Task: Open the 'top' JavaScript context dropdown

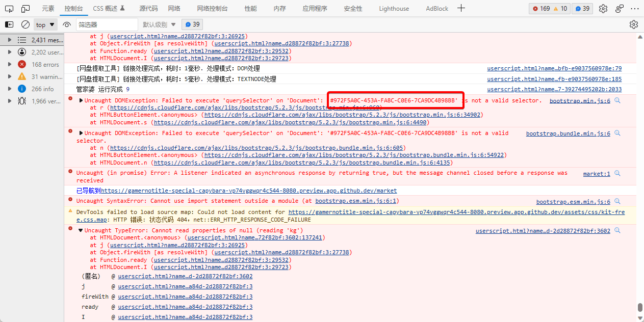Action: 45,24
